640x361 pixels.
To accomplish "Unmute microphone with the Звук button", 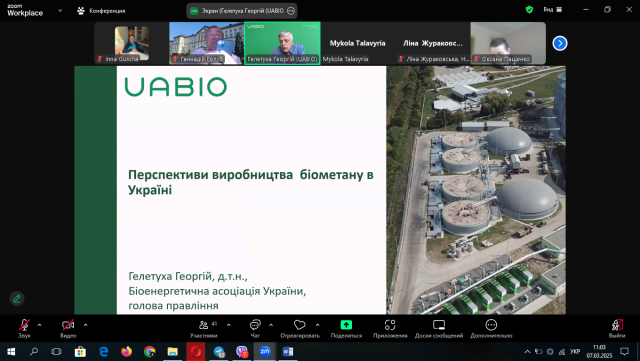I will pyautogui.click(x=24, y=328).
